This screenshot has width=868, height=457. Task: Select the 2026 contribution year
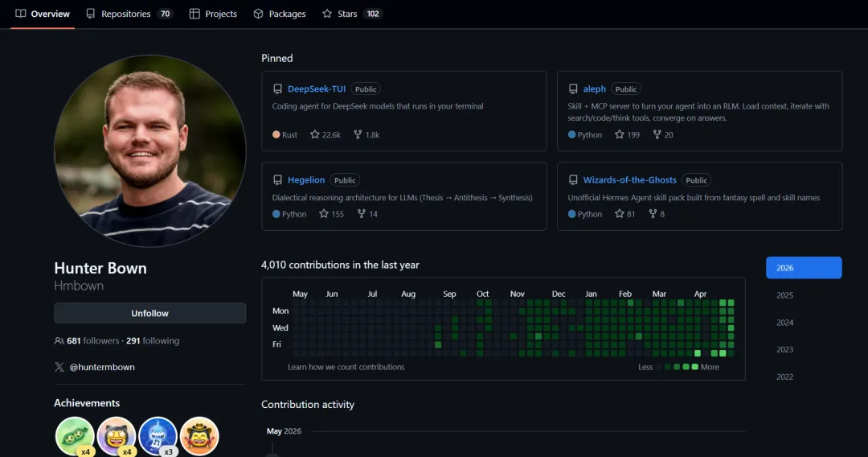pos(804,268)
